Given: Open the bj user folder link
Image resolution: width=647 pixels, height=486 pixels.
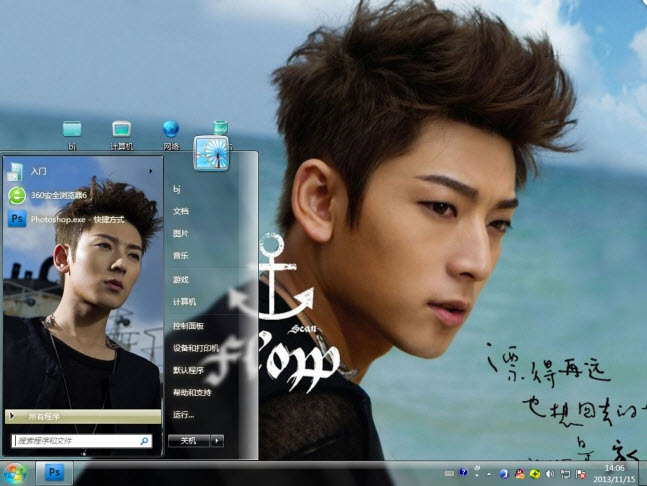Looking at the screenshot, I should pyautogui.click(x=177, y=189).
